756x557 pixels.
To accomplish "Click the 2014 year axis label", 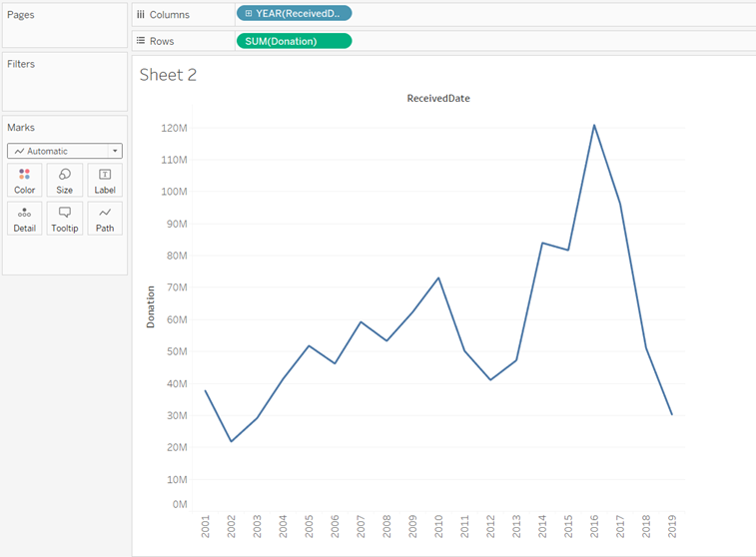I will click(x=542, y=526).
